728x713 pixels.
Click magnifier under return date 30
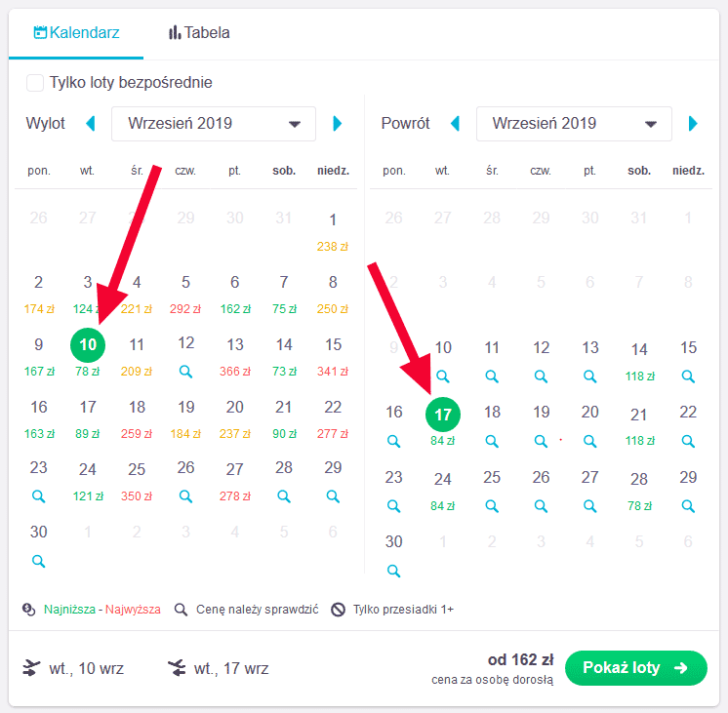393,571
